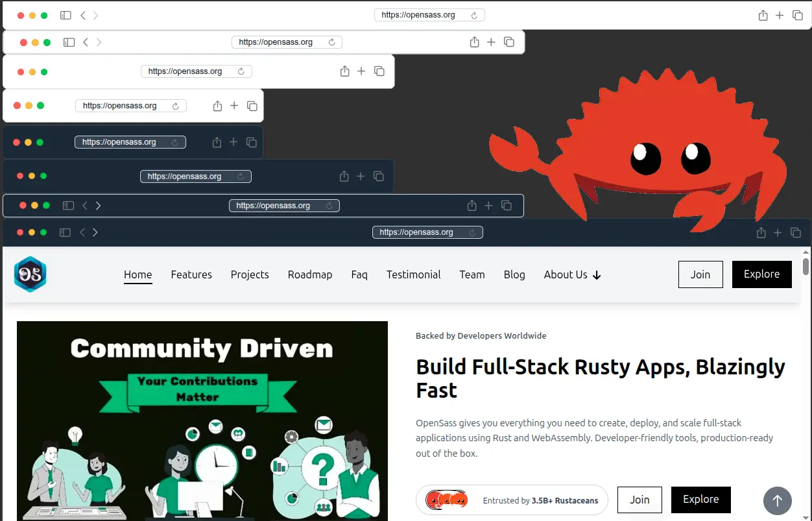The height and width of the screenshot is (521, 812).
Task: Expand the About Us dropdown menu
Action: pos(572,274)
